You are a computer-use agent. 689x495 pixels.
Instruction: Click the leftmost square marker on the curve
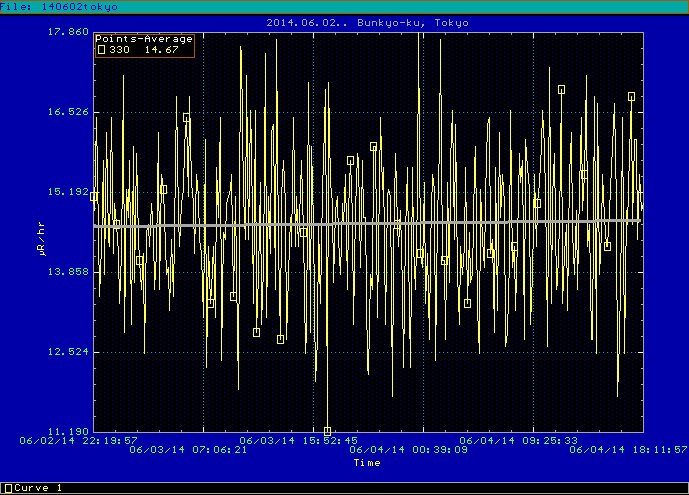pyautogui.click(x=94, y=197)
